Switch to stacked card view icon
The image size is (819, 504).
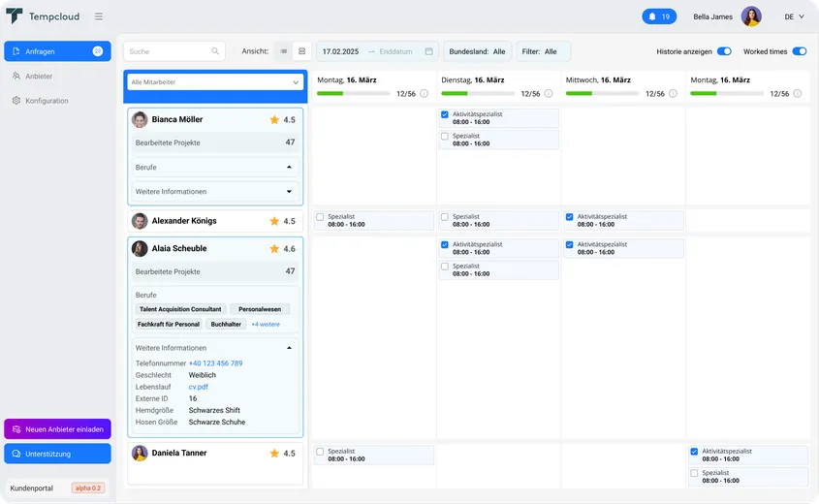click(x=301, y=51)
